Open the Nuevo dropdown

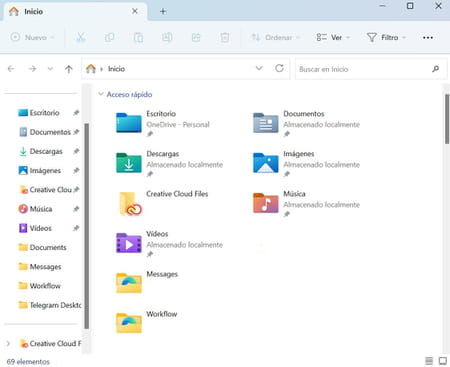pos(32,37)
